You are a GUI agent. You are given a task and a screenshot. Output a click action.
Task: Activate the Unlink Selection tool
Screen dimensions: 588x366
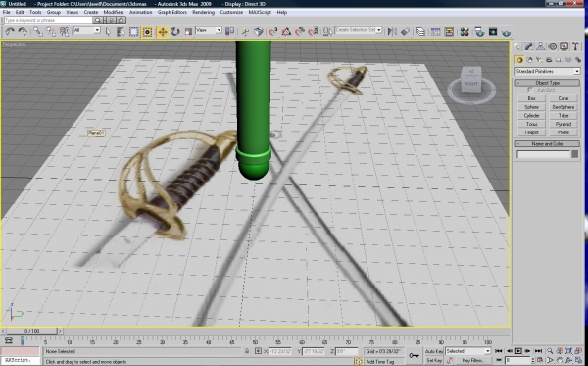coord(51,32)
